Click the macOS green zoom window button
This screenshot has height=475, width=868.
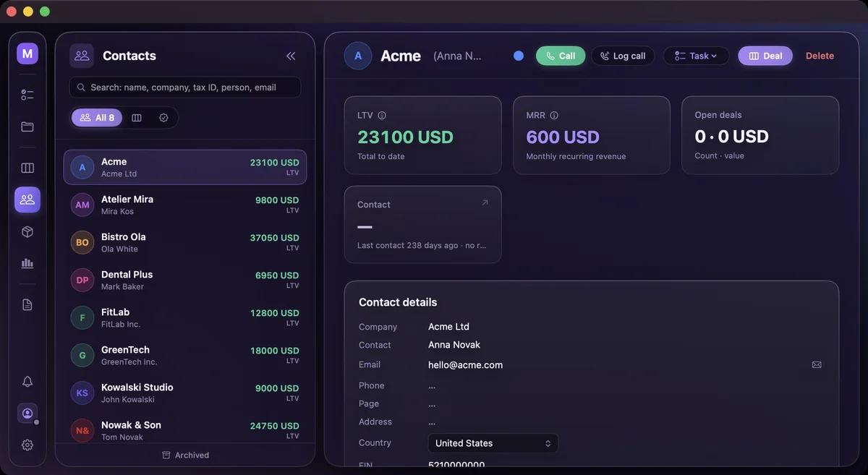coord(45,12)
